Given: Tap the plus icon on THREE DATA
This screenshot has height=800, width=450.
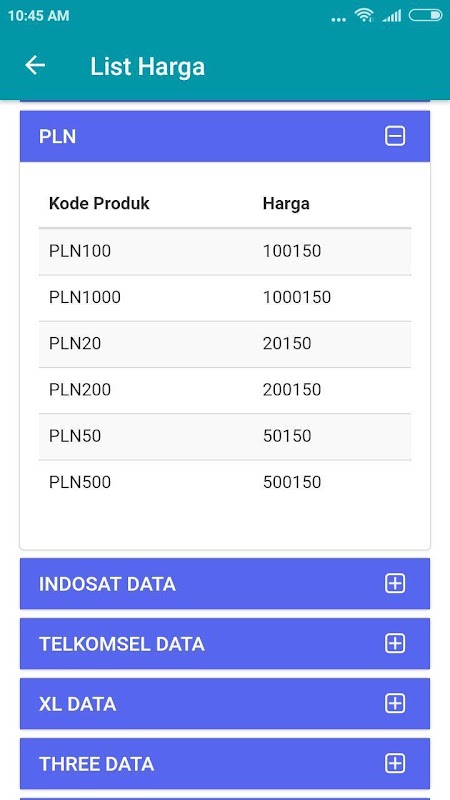Looking at the screenshot, I should pos(395,764).
